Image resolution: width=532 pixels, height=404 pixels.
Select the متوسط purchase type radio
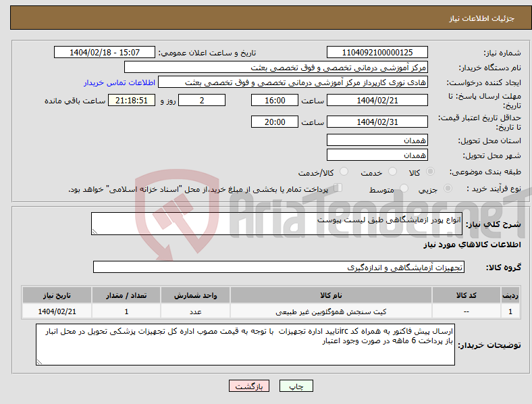tap(404, 188)
